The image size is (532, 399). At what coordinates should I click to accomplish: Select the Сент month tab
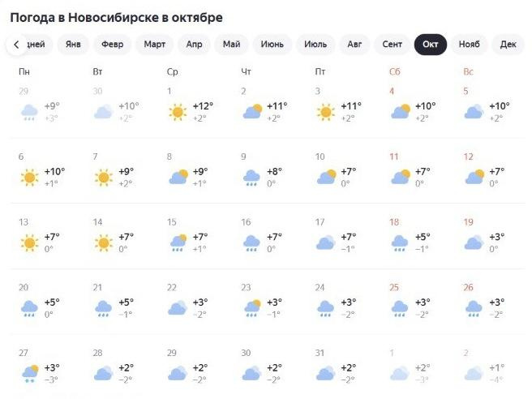tap(393, 44)
